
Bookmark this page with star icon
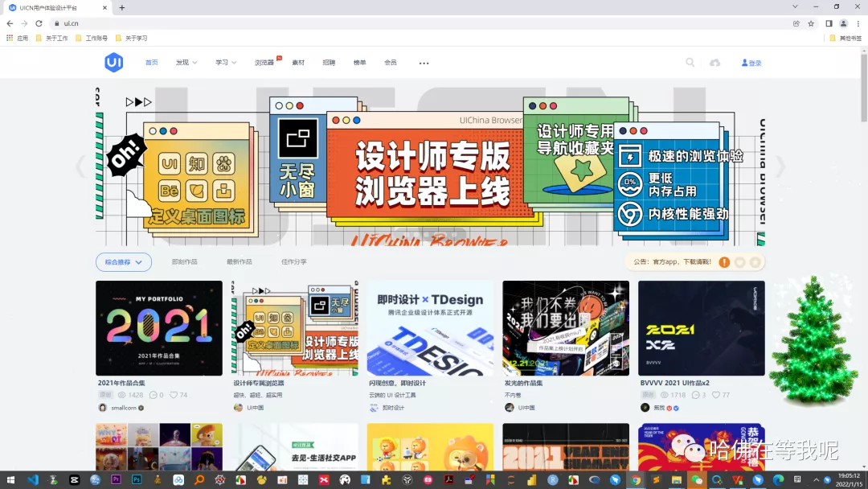811,23
